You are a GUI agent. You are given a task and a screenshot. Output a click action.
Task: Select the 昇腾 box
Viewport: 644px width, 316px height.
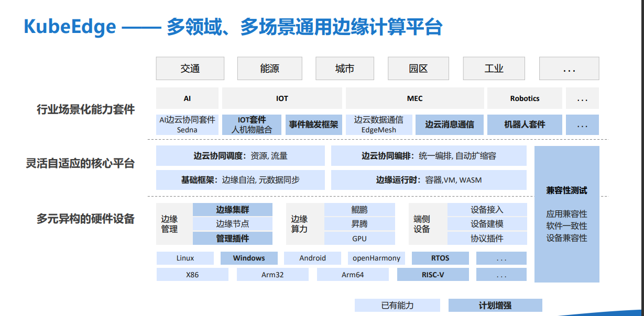[x=359, y=224]
